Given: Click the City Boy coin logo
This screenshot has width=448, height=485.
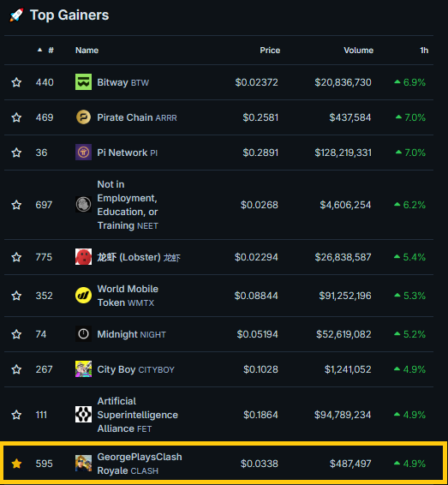Looking at the screenshot, I should 83,369.
